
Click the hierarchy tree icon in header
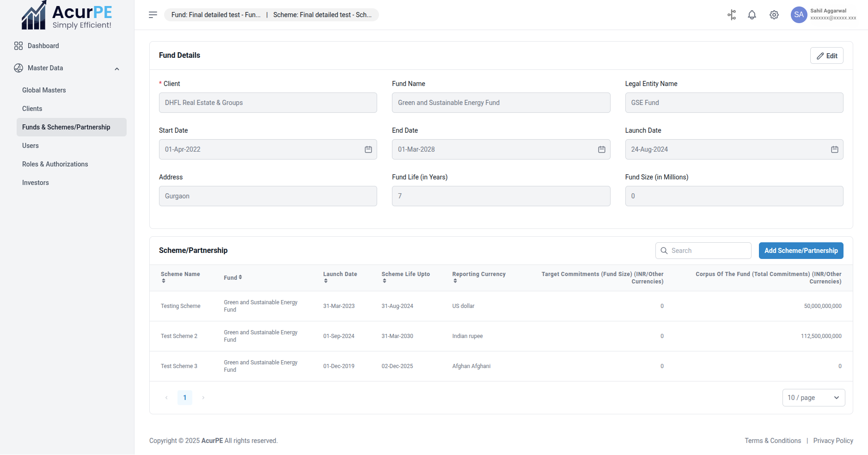point(732,15)
